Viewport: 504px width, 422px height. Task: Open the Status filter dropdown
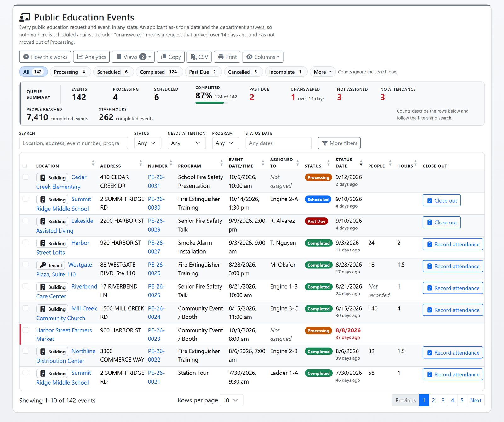tap(147, 143)
